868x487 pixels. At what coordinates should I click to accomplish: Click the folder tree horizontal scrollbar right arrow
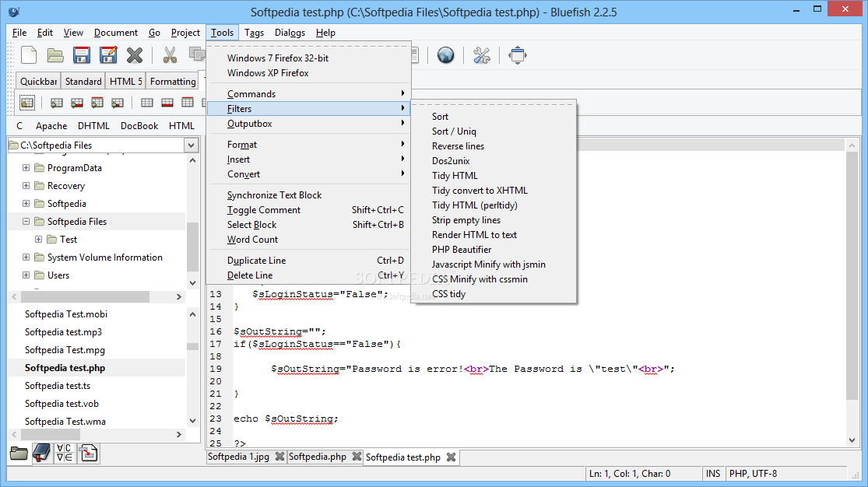coord(179,296)
